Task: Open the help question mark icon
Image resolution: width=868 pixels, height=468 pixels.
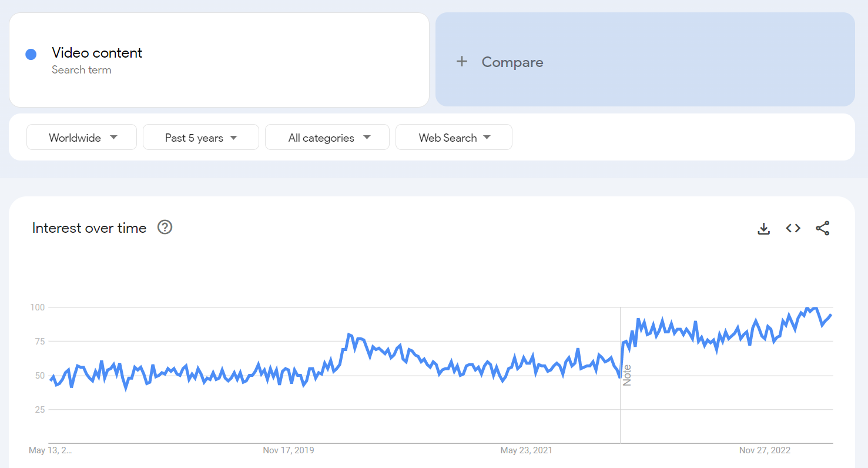Action: (165, 228)
